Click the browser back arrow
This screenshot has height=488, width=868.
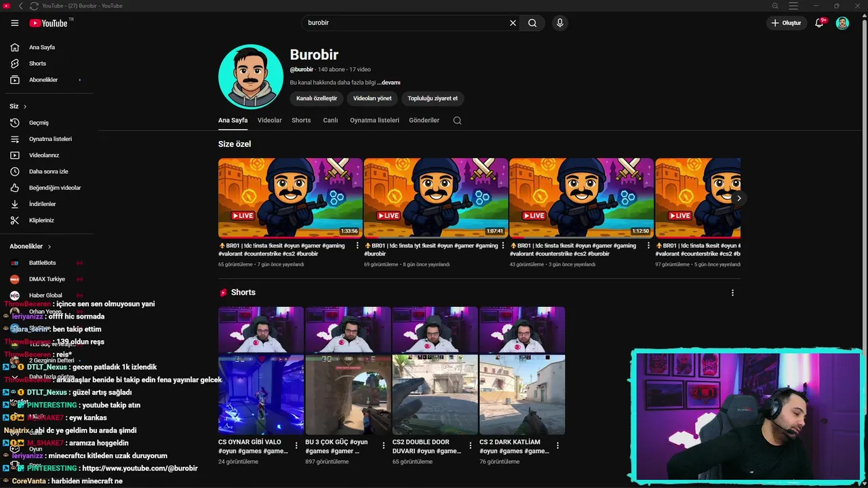click(x=20, y=6)
